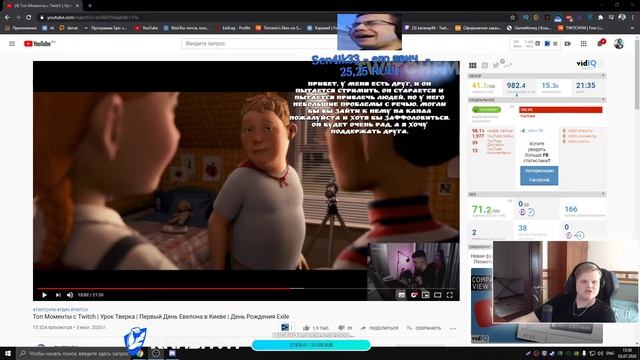Image resolution: width=640 pixels, height=360 pixels.
Task: Click the 982.4 views per hour stat
Action: (516, 85)
